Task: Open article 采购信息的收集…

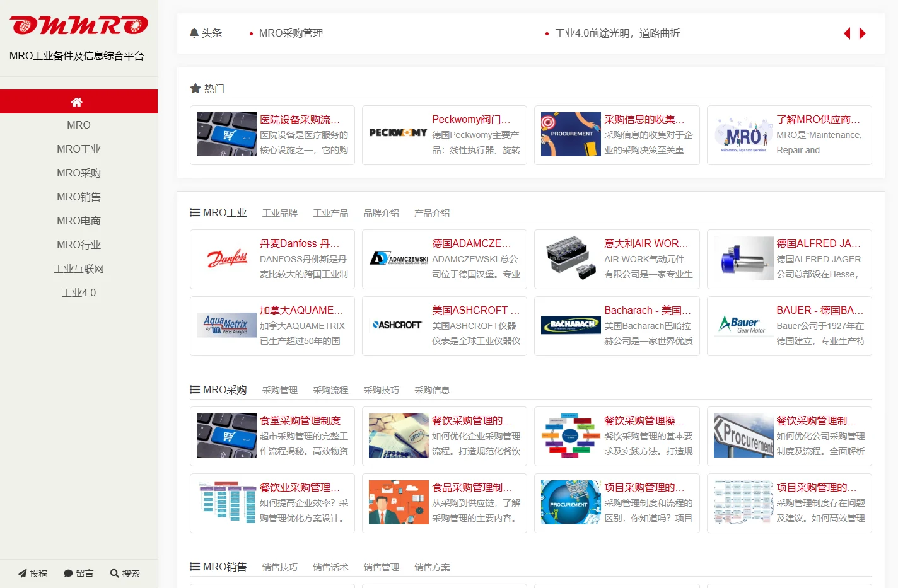Action: coord(644,120)
